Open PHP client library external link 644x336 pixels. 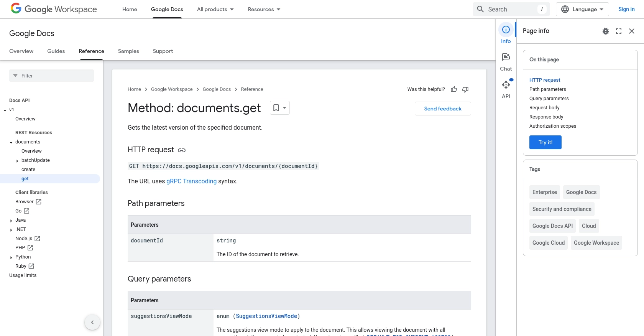click(30, 248)
